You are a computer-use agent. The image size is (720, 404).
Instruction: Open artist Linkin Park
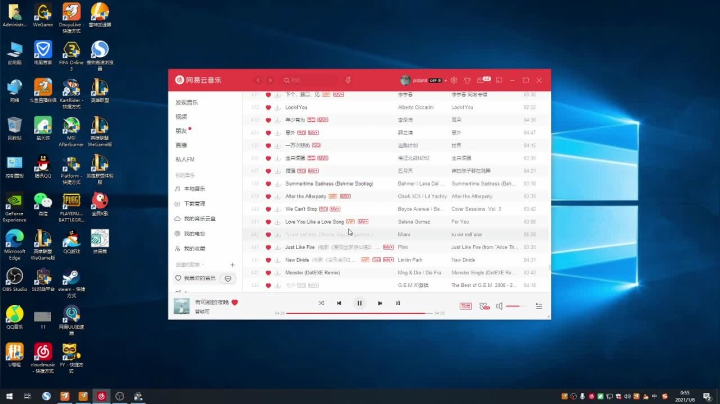410,260
